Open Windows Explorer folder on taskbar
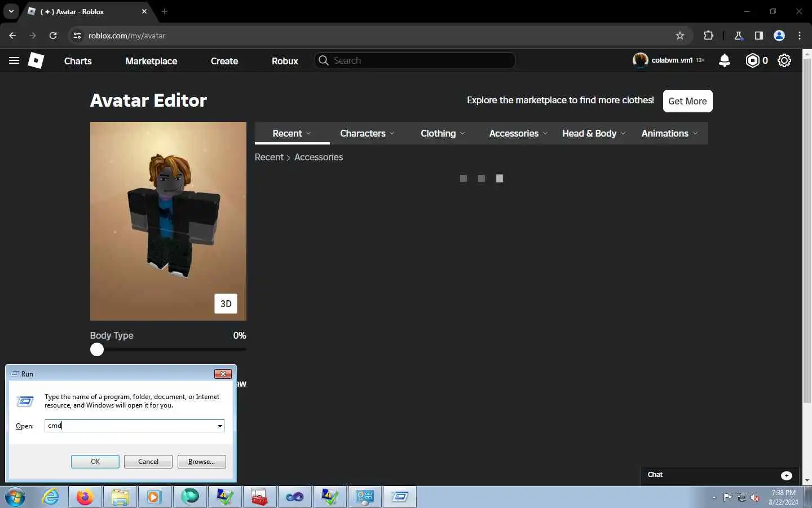Viewport: 812px width, 508px height. click(120, 497)
